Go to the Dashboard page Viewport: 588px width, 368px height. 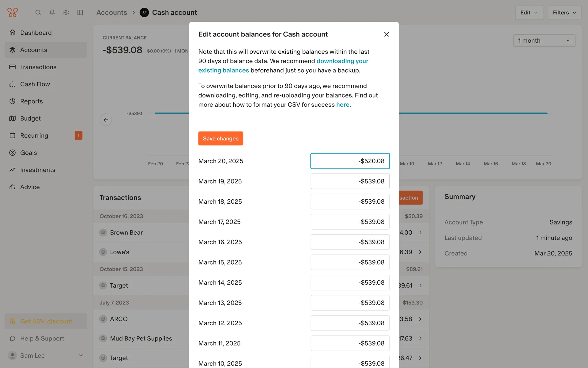tap(36, 33)
